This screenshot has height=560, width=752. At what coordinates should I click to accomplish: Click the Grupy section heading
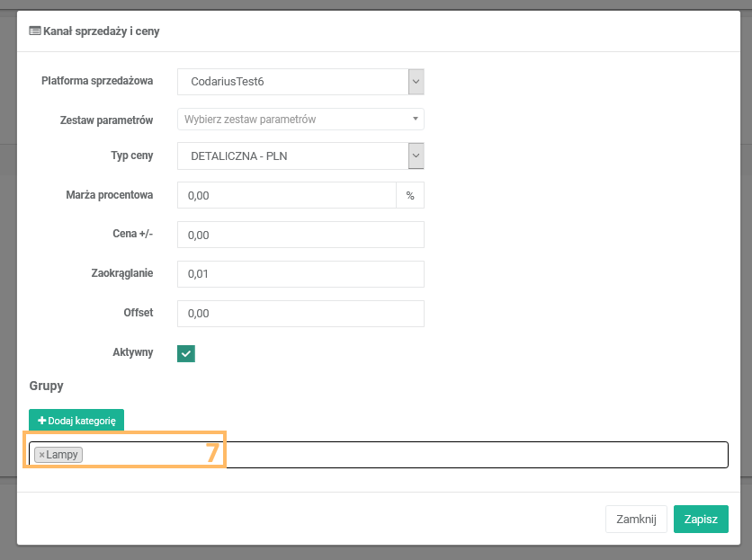click(x=47, y=386)
